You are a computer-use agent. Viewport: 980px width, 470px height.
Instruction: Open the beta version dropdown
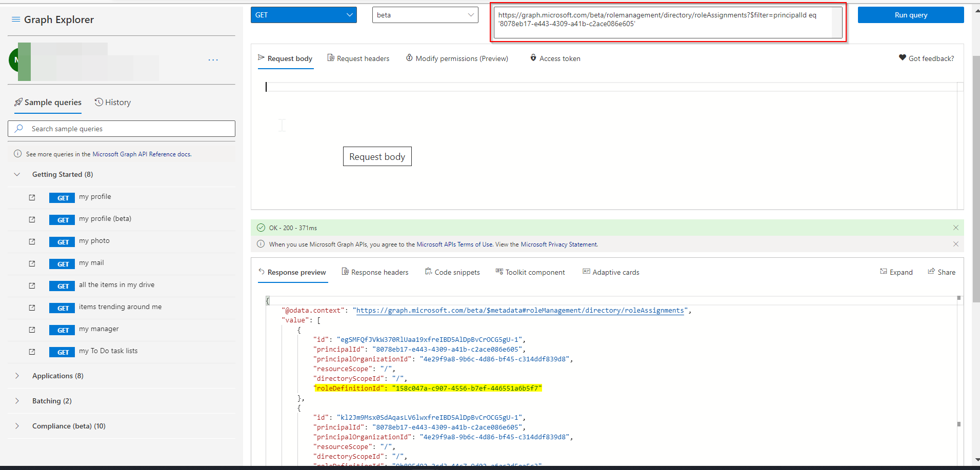coord(425,15)
